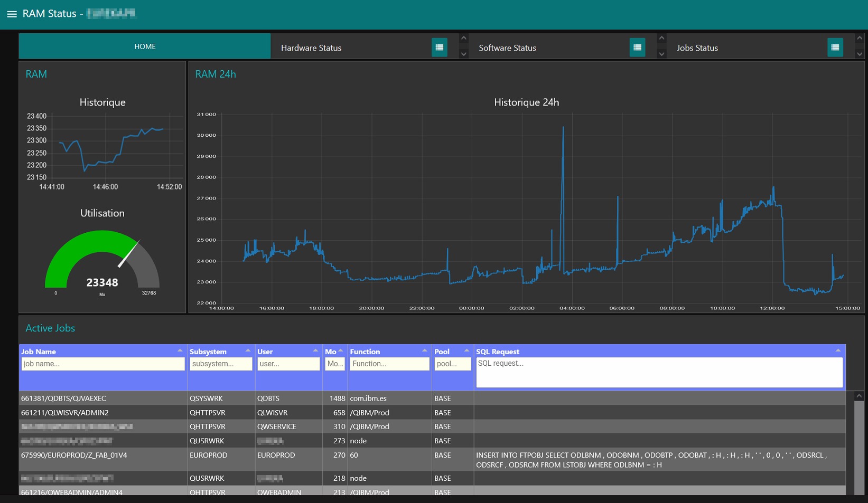Click the Jobs Status list icon

click(x=835, y=48)
